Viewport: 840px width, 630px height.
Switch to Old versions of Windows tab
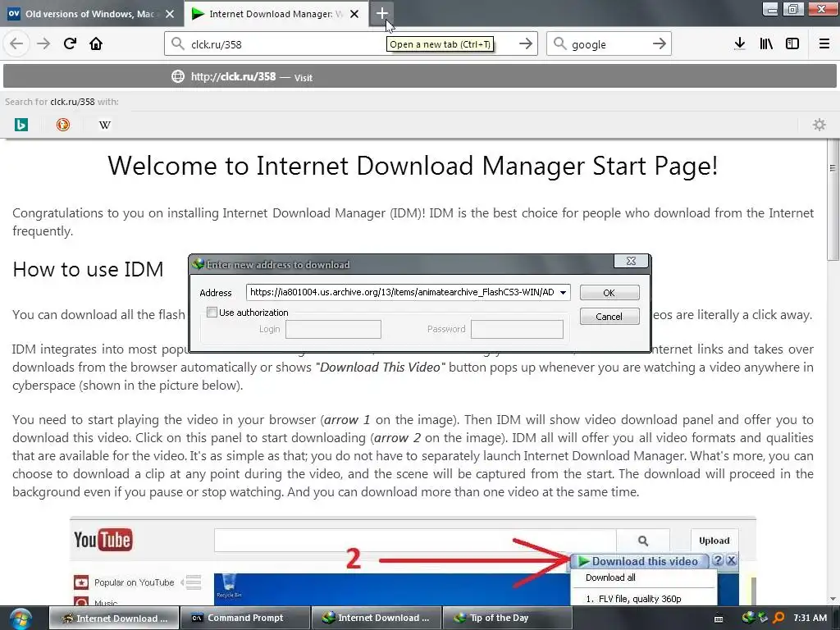91,14
